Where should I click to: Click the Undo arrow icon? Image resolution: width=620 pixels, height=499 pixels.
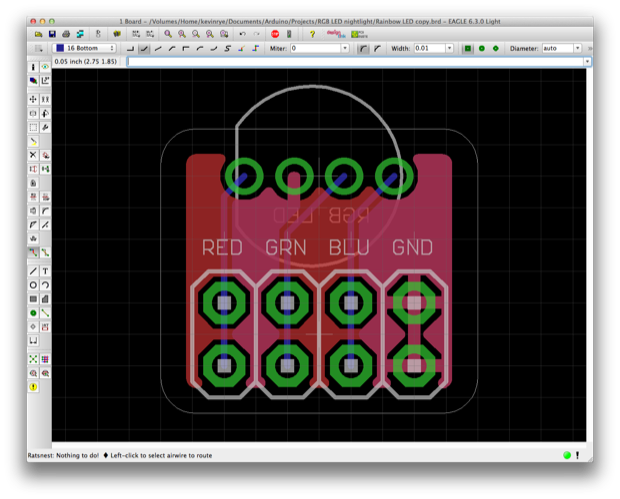click(242, 34)
